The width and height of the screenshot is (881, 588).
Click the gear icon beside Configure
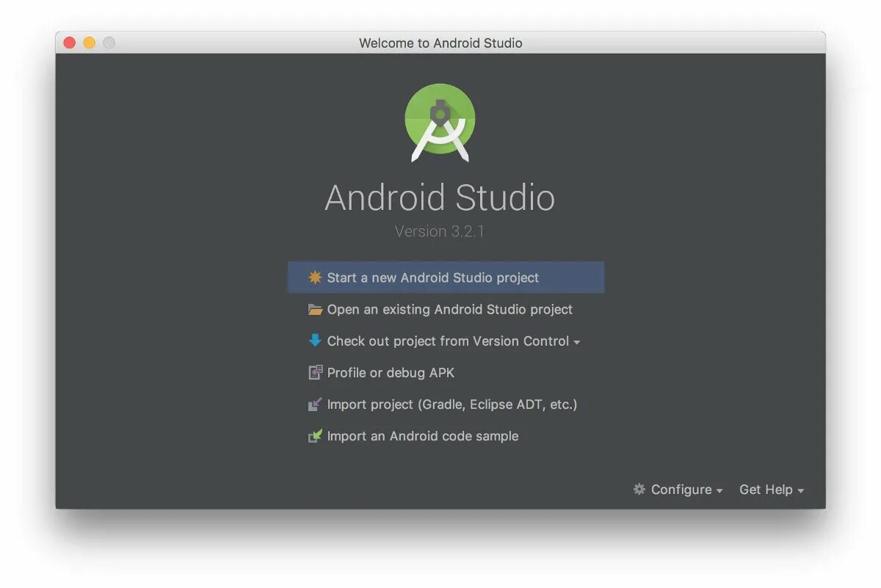click(x=639, y=489)
